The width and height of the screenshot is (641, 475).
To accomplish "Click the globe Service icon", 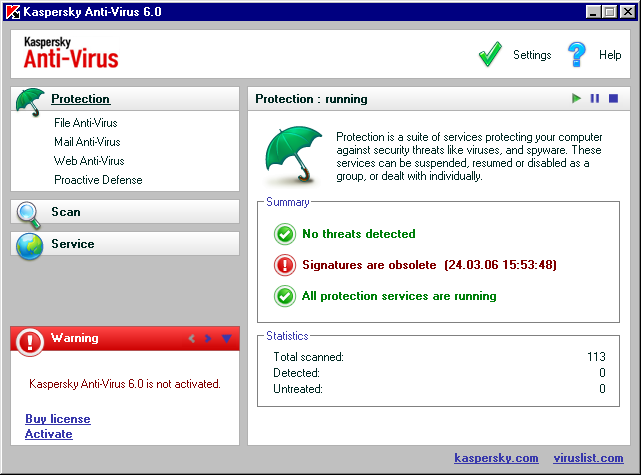I will tap(29, 246).
